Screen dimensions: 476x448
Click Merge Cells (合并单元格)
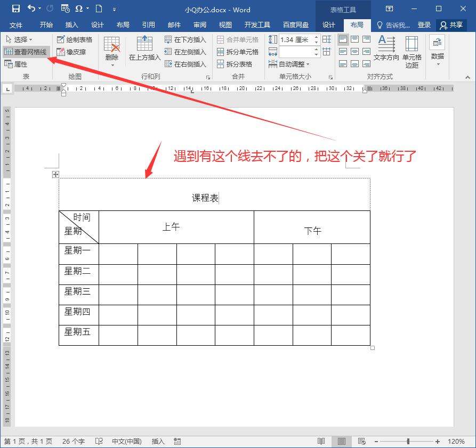238,39
